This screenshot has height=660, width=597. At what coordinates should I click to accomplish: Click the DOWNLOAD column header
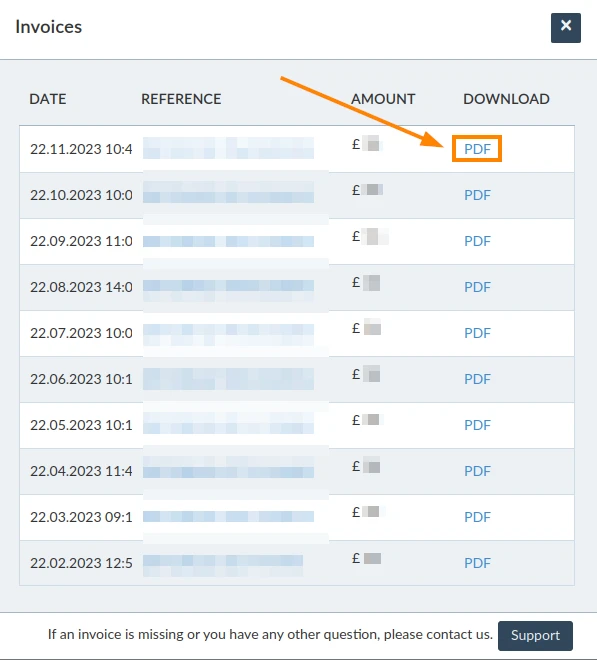pyautogui.click(x=506, y=99)
